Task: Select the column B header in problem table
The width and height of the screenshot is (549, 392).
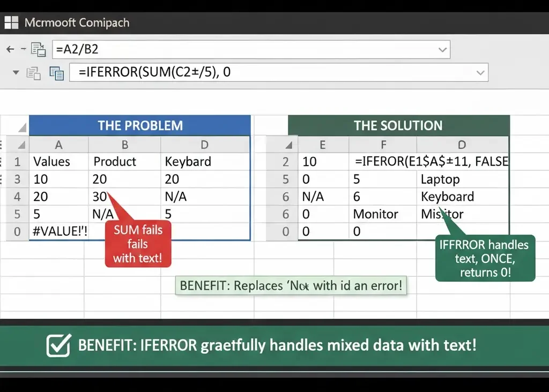Action: pyautogui.click(x=124, y=145)
